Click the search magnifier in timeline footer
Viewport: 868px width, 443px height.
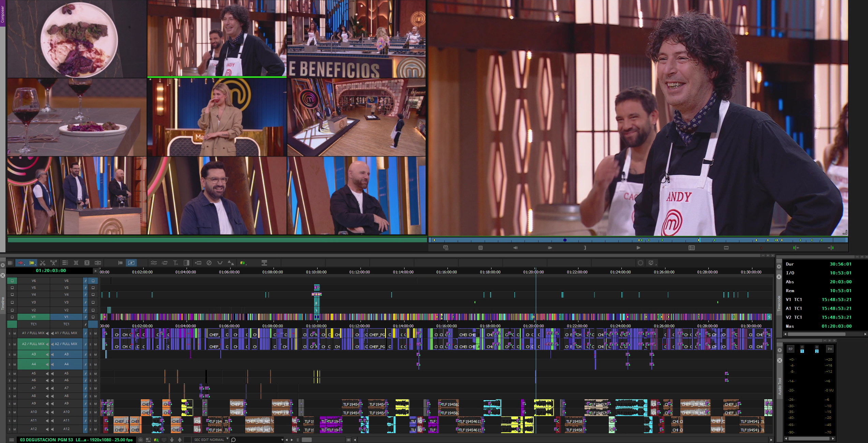(233, 440)
